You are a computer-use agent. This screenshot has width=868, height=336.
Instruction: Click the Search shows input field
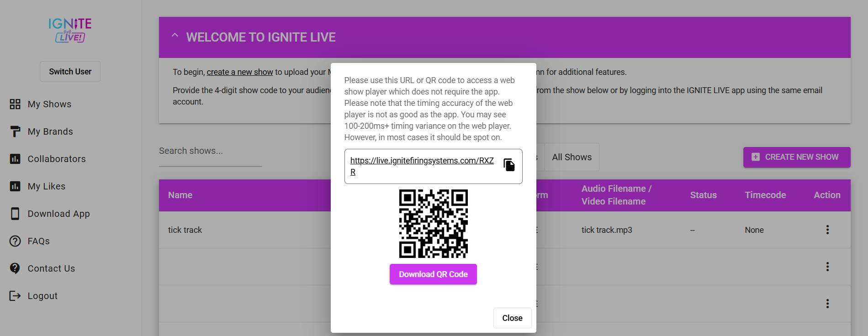210,151
